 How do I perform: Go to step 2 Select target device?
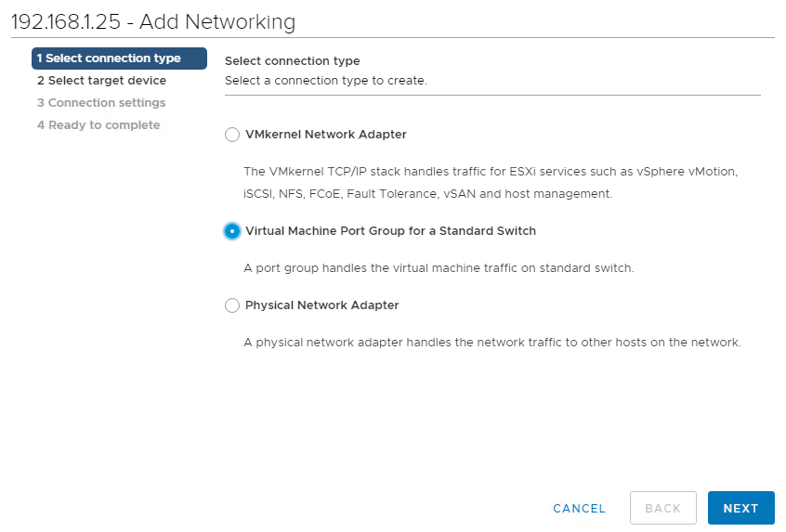point(102,80)
